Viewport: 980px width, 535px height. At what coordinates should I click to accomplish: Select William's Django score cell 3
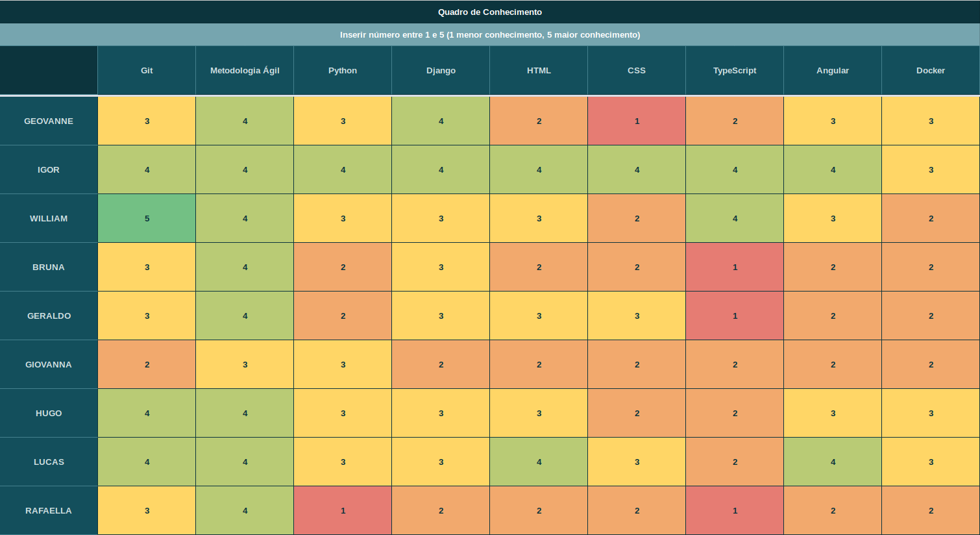pyautogui.click(x=441, y=218)
